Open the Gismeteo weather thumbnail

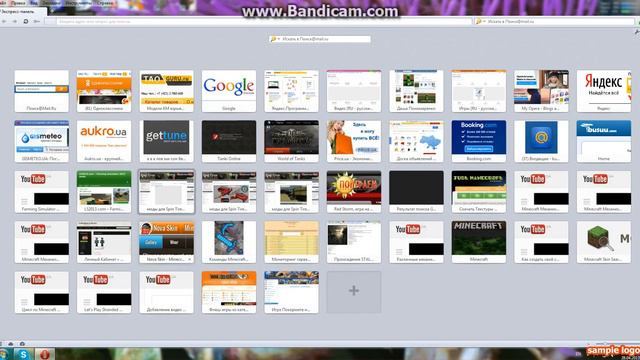pyautogui.click(x=42, y=141)
